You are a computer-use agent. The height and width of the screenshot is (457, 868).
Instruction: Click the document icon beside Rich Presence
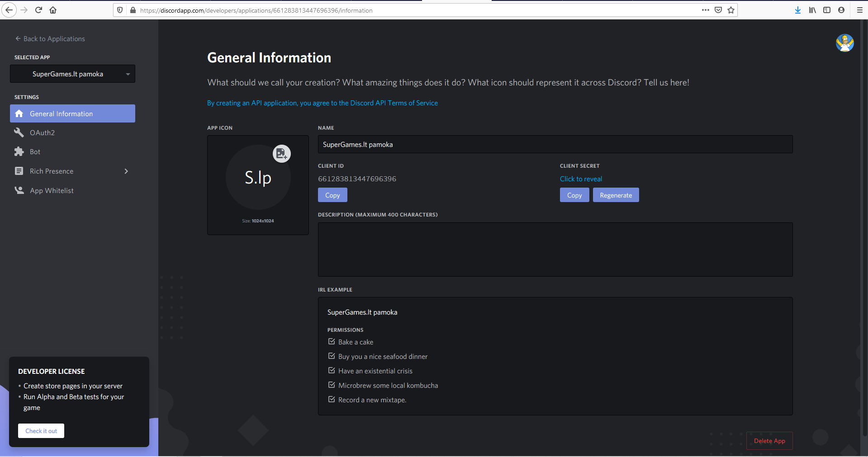tap(19, 171)
